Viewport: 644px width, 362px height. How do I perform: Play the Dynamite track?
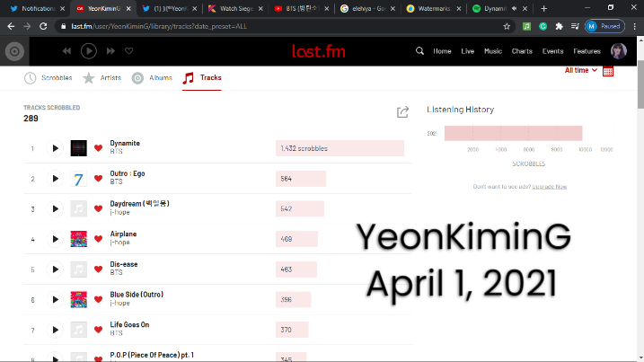(x=55, y=148)
